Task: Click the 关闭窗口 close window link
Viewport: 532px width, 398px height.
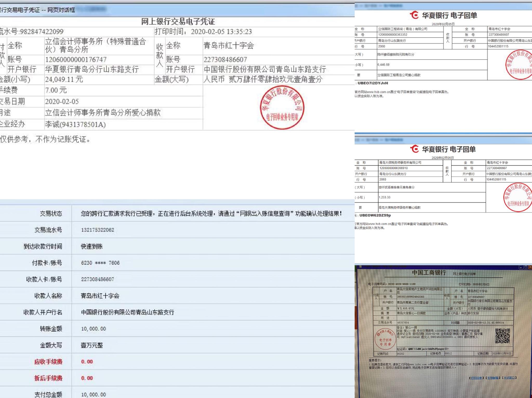Action: [x=509, y=378]
